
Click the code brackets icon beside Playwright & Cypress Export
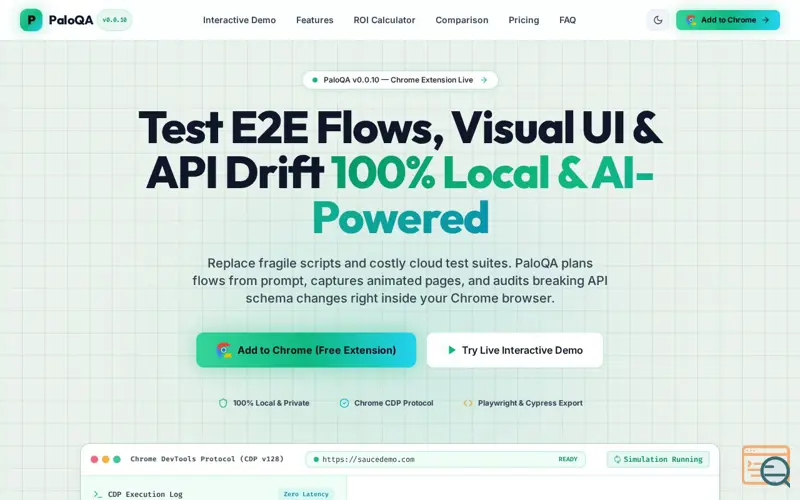point(468,403)
